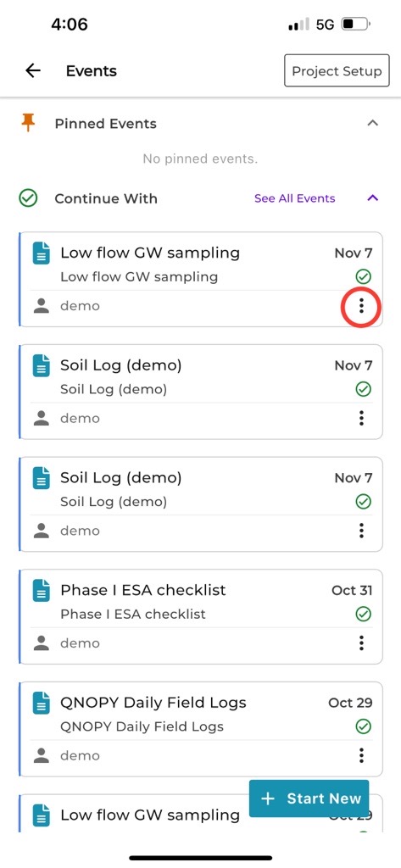Open Project Setup
The height and width of the screenshot is (868, 401).
(337, 71)
